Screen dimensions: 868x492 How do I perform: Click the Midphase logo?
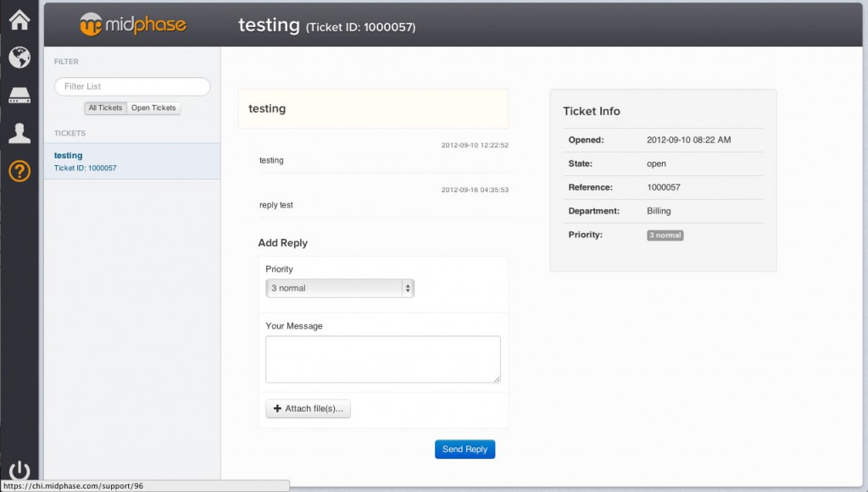(132, 25)
